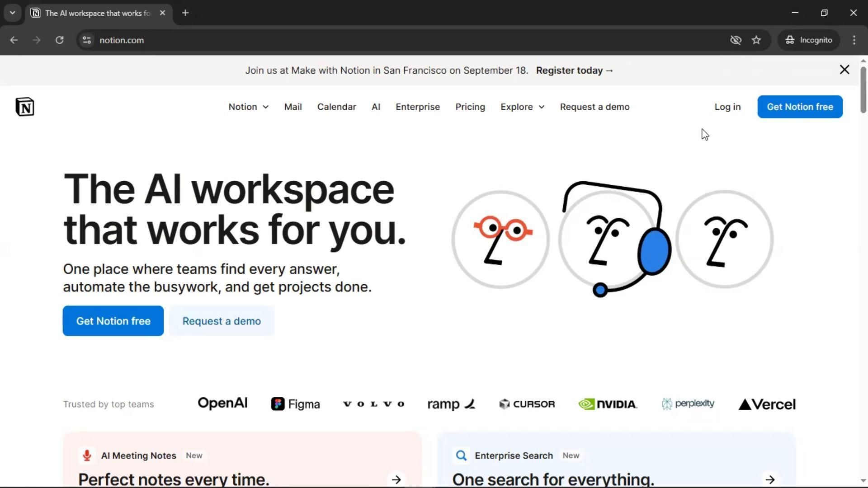Open Chrome three-dot menu
This screenshot has width=868, height=488.
[854, 40]
